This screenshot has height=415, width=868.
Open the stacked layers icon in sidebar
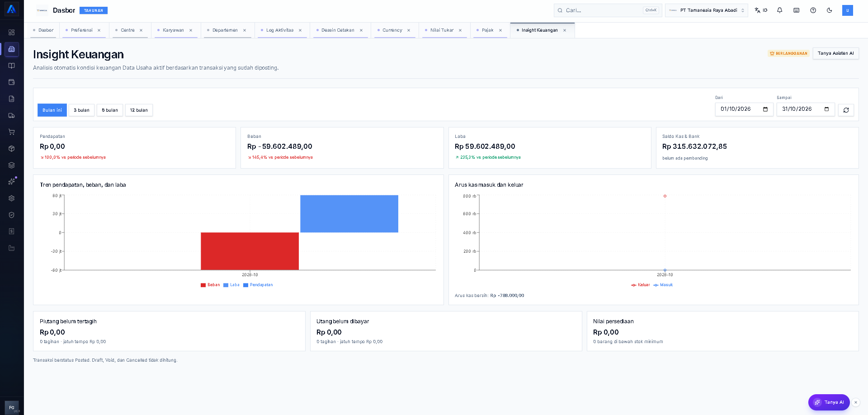click(12, 165)
